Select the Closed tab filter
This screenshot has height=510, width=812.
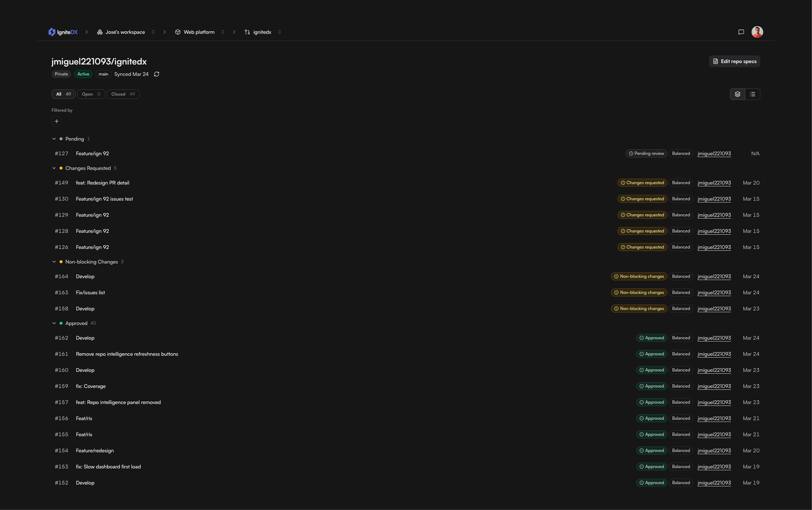123,94
